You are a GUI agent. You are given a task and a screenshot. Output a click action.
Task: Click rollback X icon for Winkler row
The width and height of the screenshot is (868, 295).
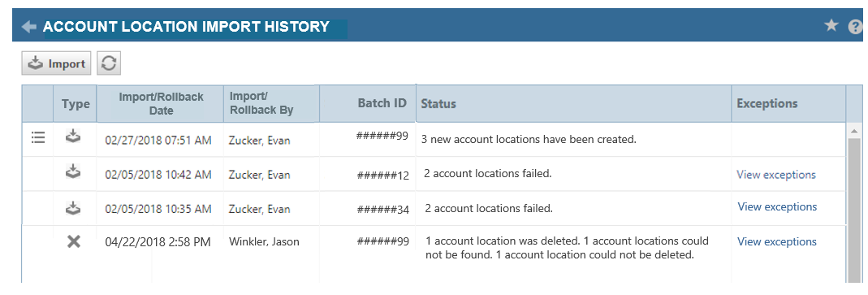pos(74,241)
